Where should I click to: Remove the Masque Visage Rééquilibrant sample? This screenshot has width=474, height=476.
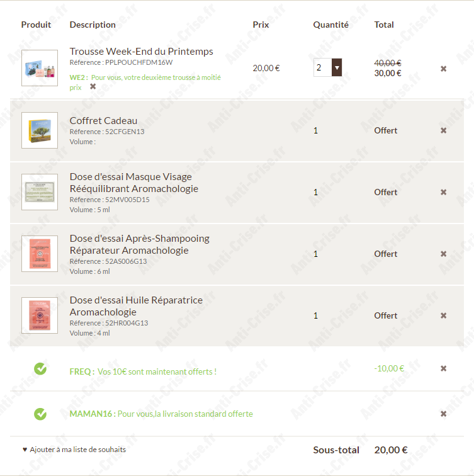coord(443,192)
